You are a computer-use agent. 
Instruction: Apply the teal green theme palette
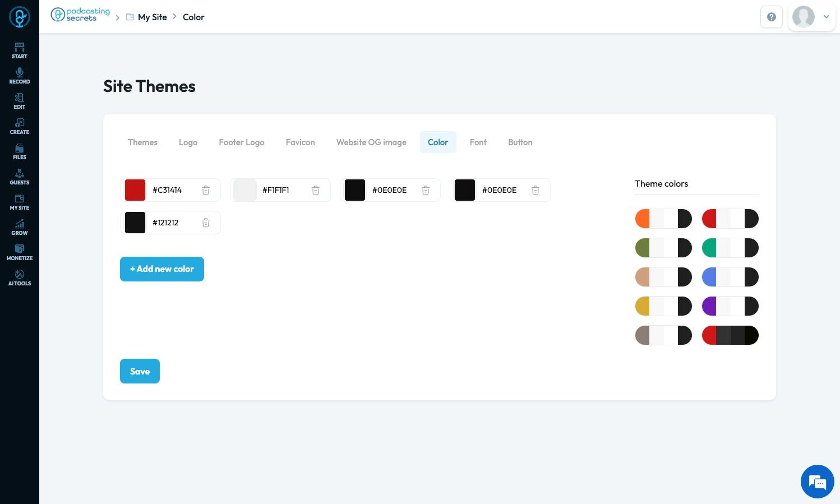pos(730,248)
